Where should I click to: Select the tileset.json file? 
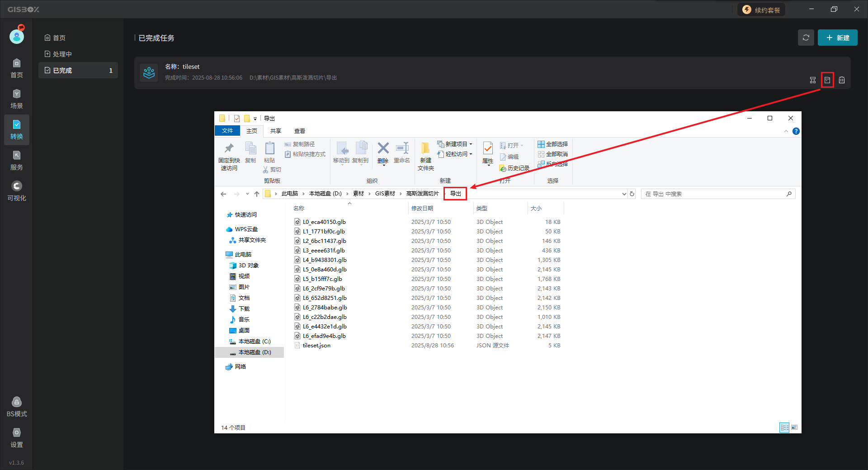316,346
